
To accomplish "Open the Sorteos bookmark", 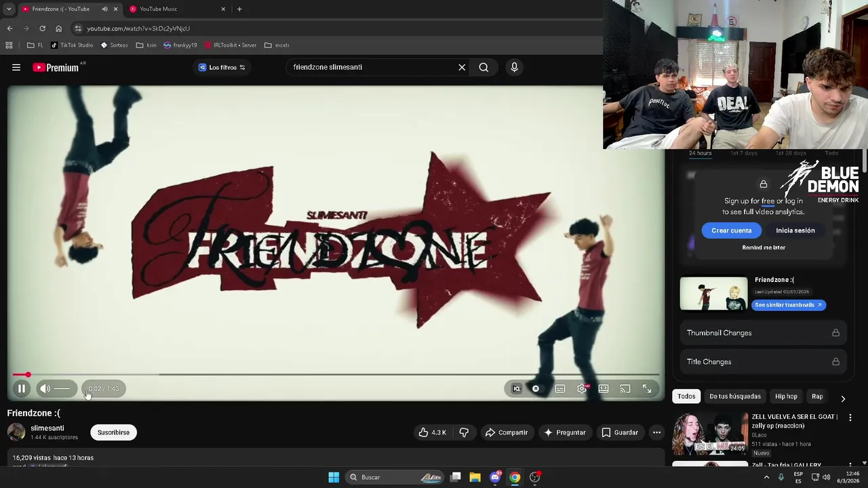I will 114,45.
